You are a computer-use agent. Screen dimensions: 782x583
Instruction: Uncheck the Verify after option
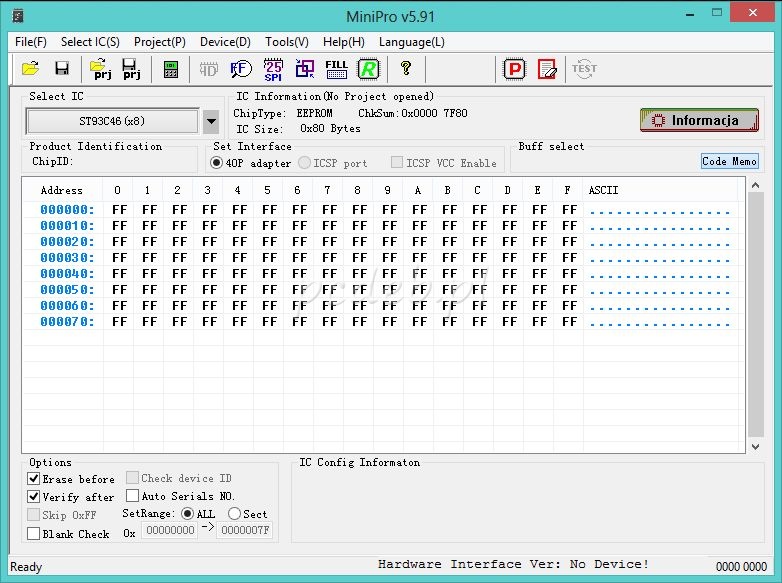33,497
